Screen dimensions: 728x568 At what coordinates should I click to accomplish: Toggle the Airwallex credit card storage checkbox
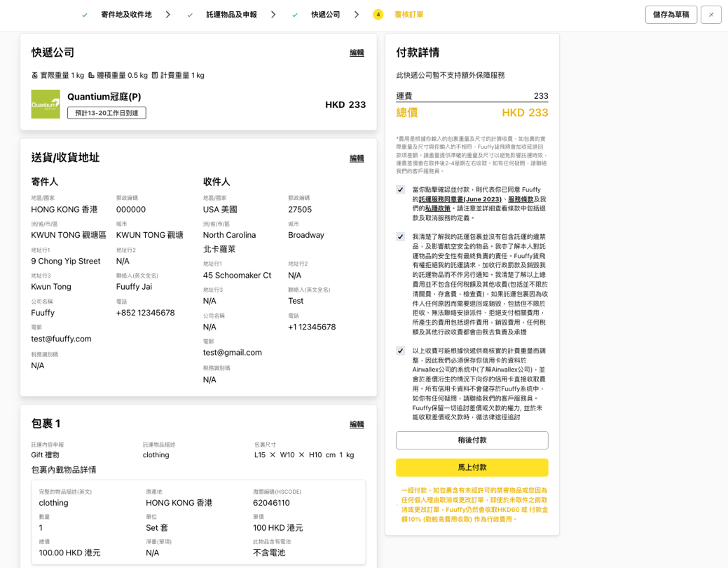(x=400, y=351)
